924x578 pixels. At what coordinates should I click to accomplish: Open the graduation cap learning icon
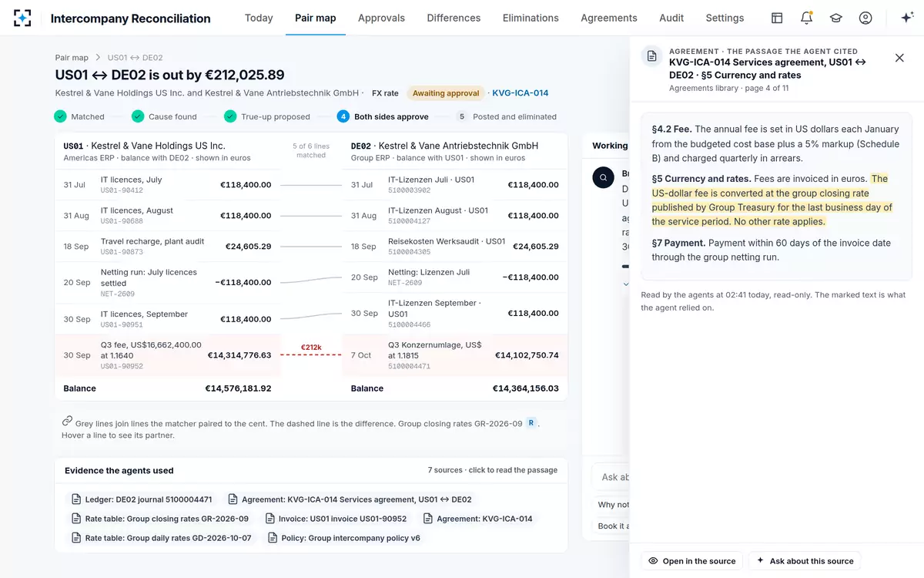835,18
